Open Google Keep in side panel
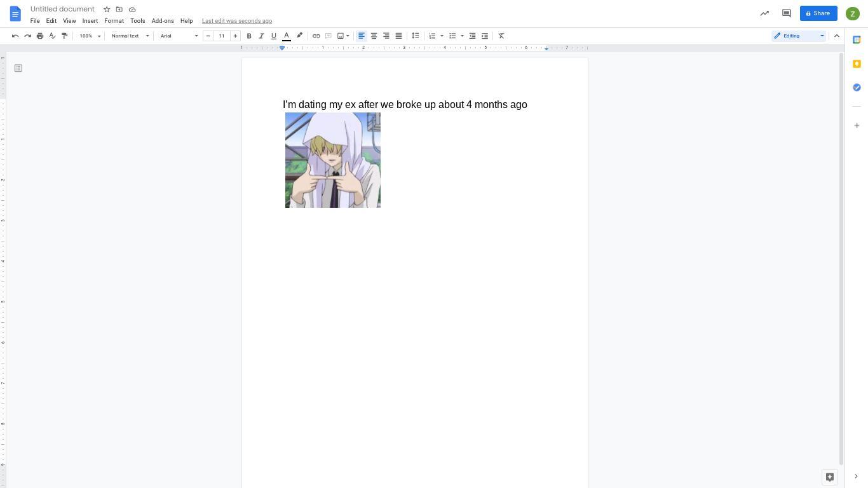The height and width of the screenshot is (488, 868). point(857,64)
